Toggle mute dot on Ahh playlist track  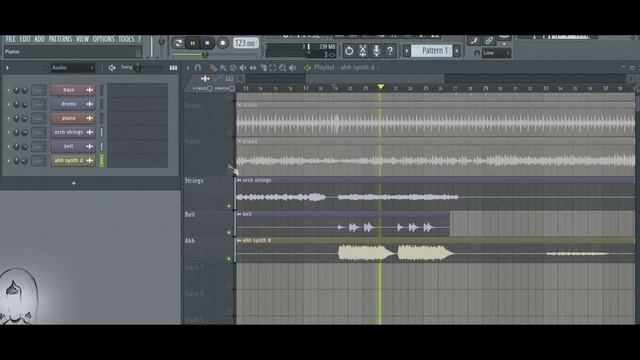(229, 259)
